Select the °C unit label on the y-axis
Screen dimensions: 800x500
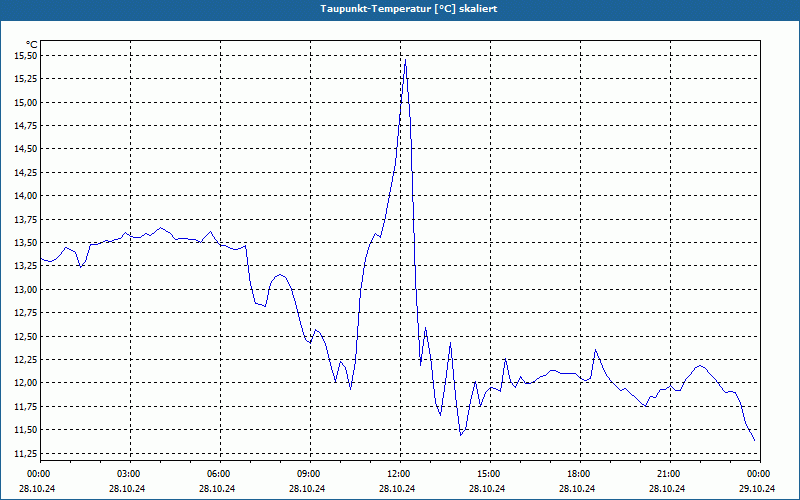pos(31,45)
